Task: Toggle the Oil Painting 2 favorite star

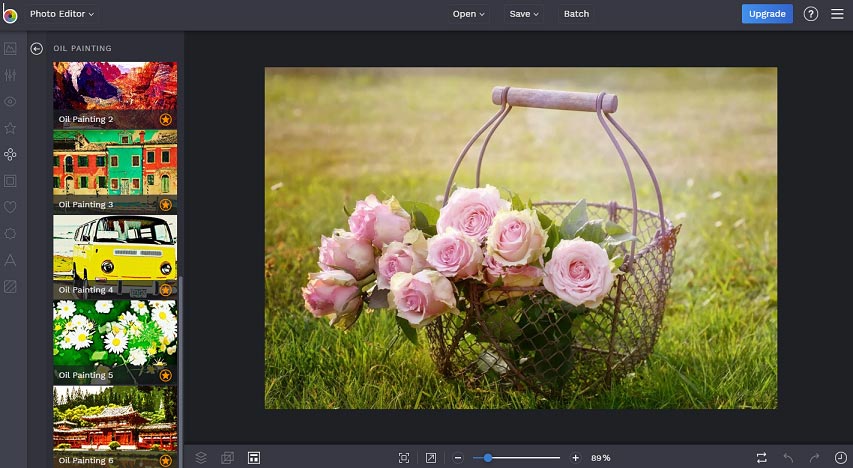Action: [166, 119]
